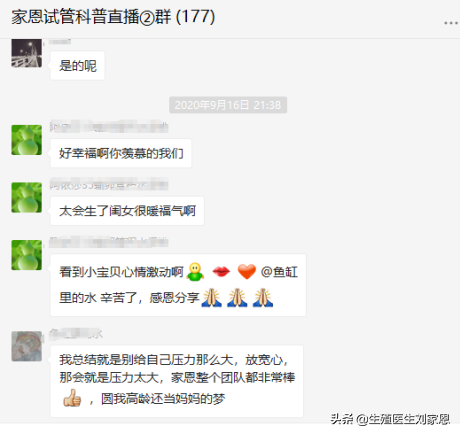460x435 pixels.
Task: Click the second green gourd avatar
Action: coord(27,197)
